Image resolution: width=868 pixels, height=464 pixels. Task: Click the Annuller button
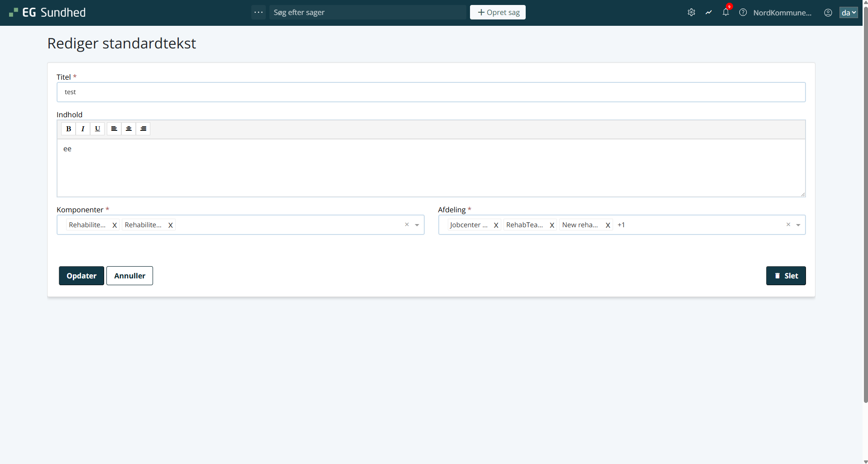click(129, 276)
